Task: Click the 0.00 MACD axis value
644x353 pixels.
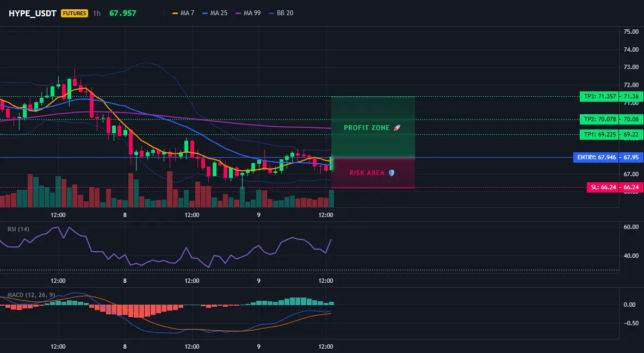Action: point(630,305)
